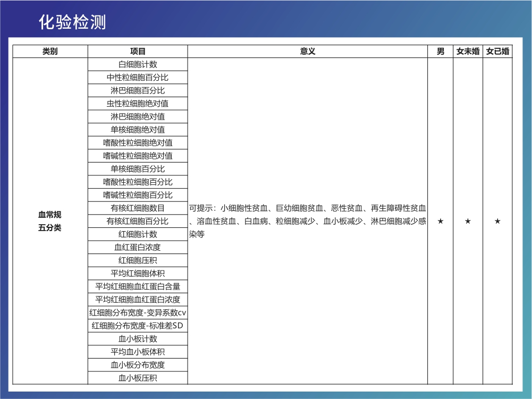Viewport: 532px width, 399px height.
Task: Select the 意义 column header
Action: tap(307, 51)
